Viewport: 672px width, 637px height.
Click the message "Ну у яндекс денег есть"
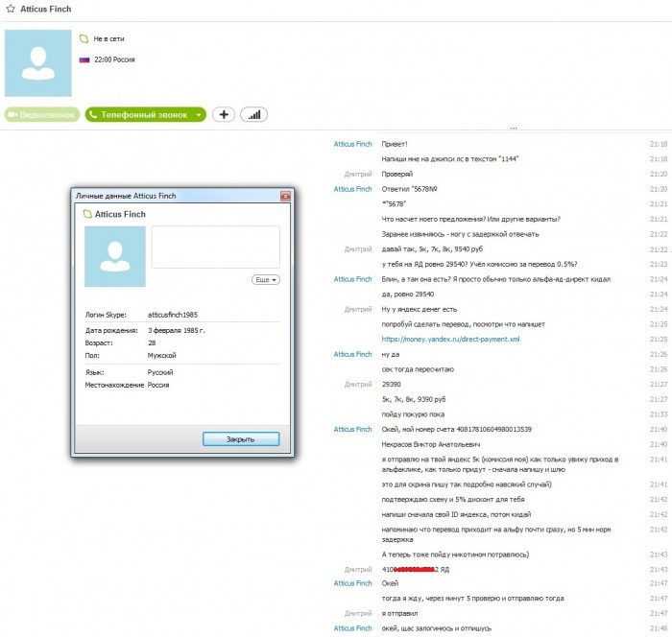[x=420, y=309]
